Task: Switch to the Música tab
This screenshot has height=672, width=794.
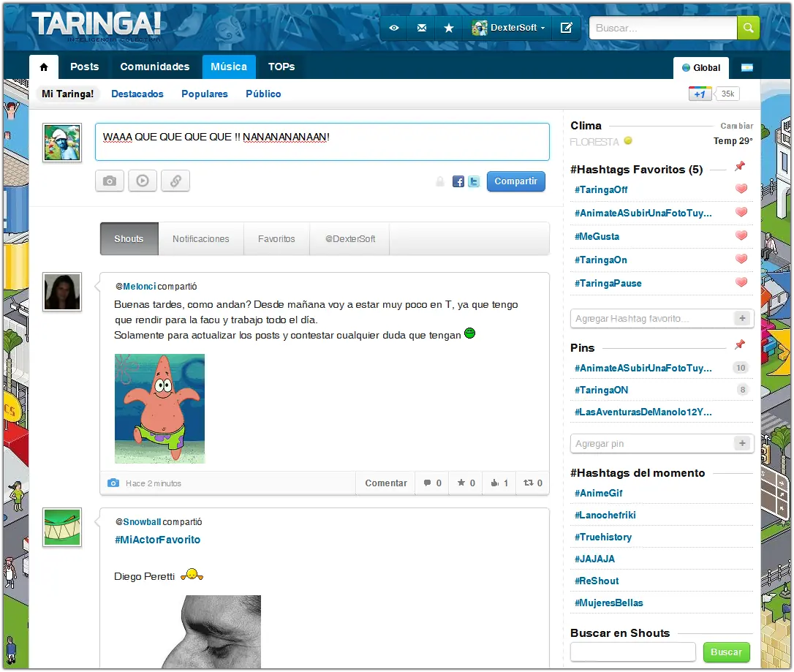Action: 229,67
